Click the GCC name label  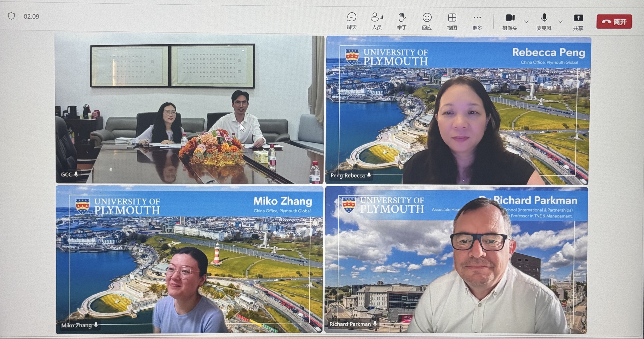pyautogui.click(x=66, y=175)
